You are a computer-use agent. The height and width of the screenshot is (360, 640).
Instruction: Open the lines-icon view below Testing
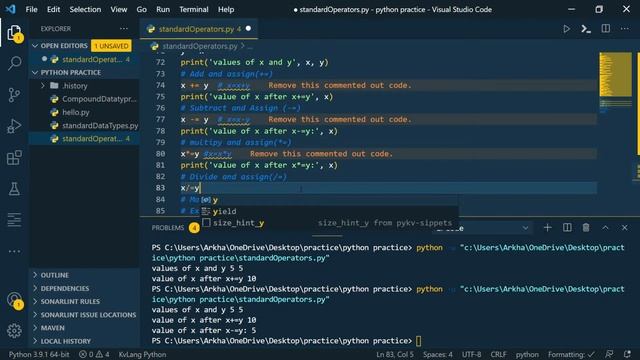[x=14, y=220]
